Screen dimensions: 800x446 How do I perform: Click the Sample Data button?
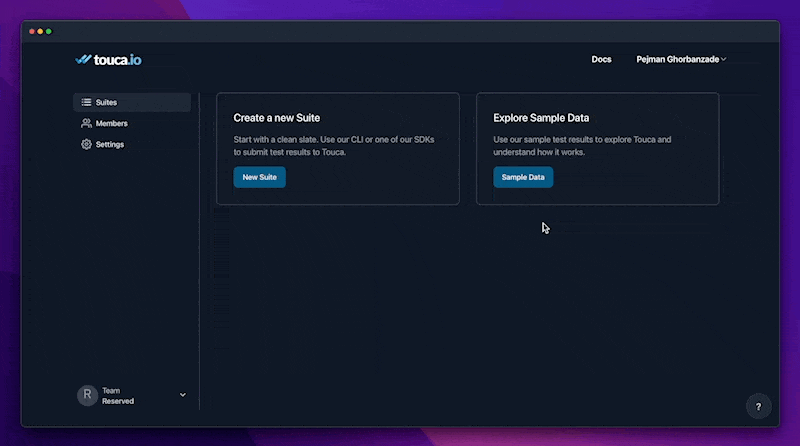pos(523,177)
